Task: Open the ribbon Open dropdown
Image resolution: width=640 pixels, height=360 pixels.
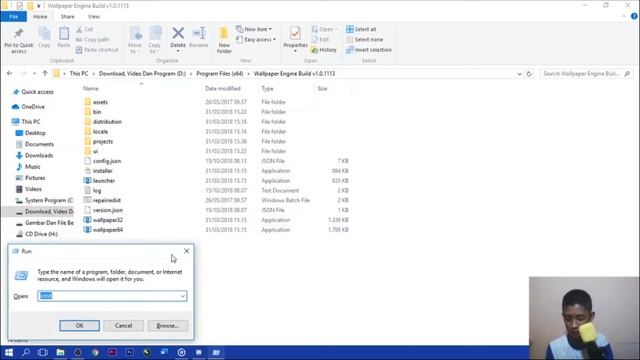Action: click(x=324, y=29)
